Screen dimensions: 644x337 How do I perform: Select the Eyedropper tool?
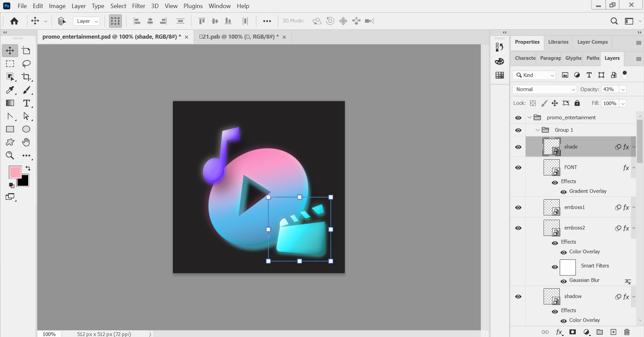point(10,90)
